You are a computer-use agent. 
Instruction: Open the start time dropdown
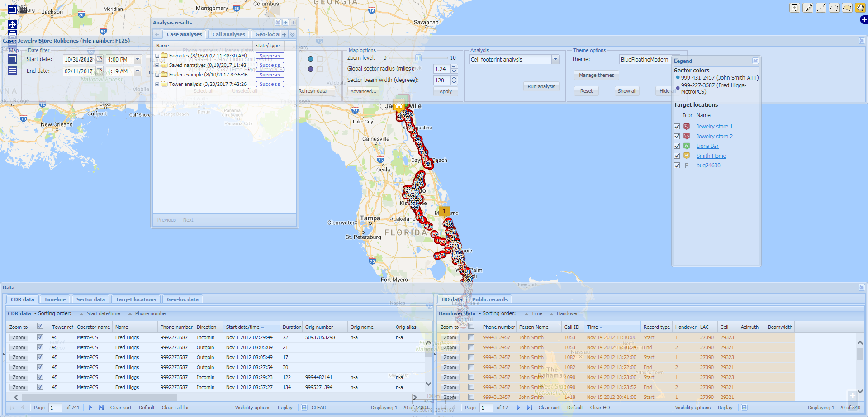[138, 59]
